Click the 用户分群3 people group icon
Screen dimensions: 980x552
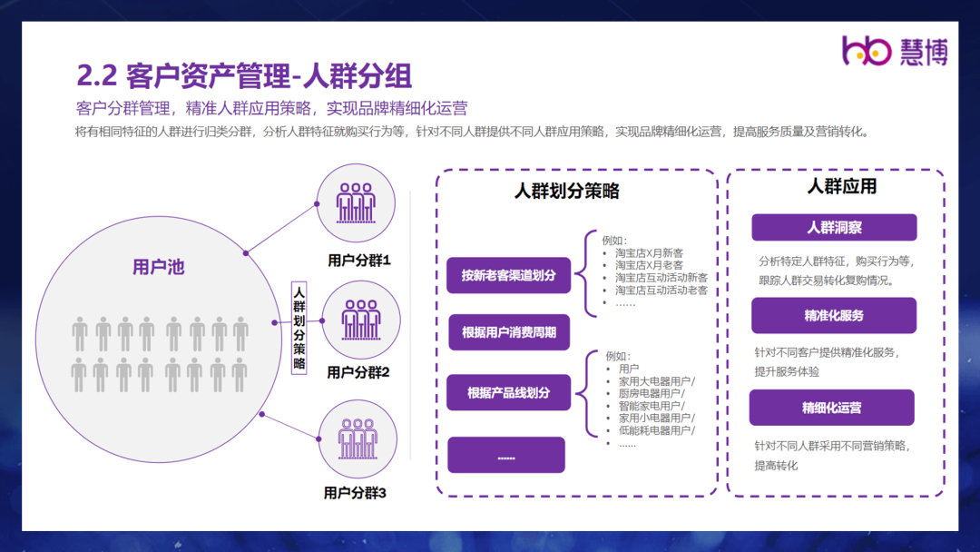358,439
